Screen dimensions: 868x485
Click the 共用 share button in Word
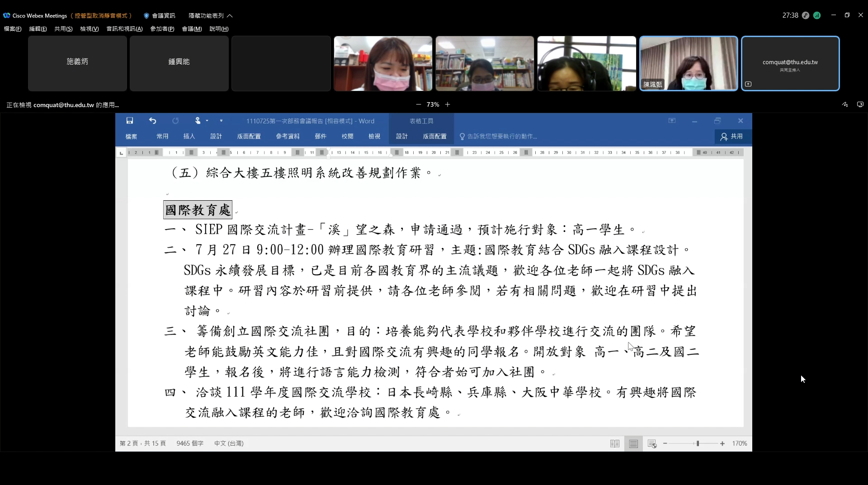pyautogui.click(x=732, y=137)
